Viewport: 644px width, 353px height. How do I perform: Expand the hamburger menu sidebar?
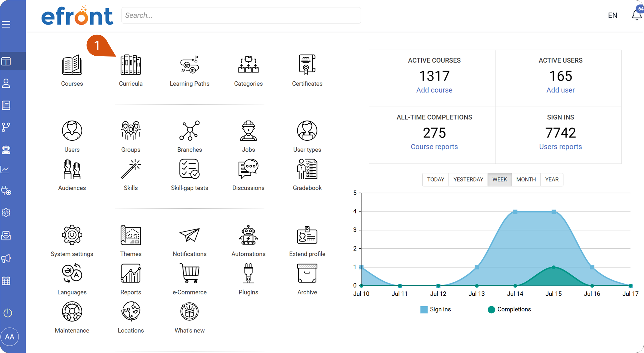click(x=6, y=24)
